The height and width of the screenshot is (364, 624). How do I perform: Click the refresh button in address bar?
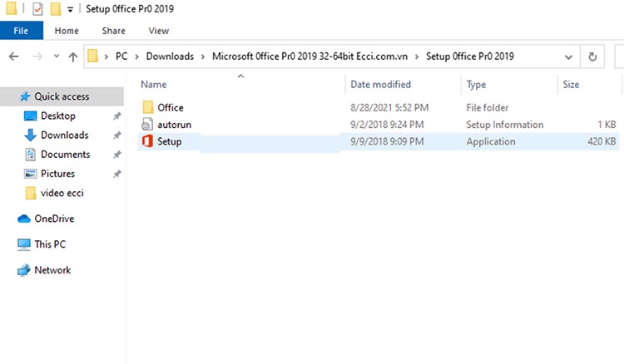coord(592,57)
